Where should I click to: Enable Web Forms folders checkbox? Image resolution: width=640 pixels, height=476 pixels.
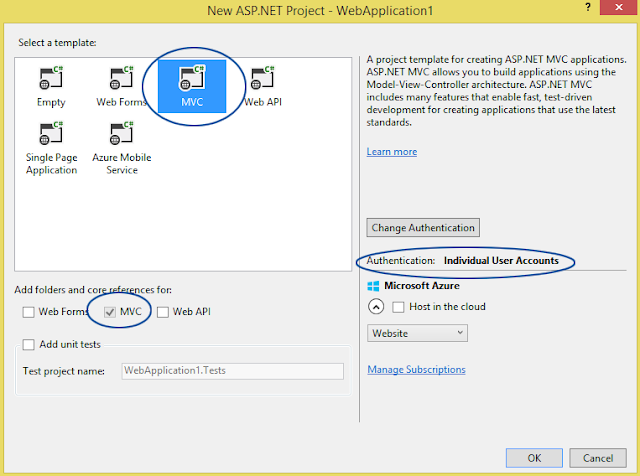point(29,312)
